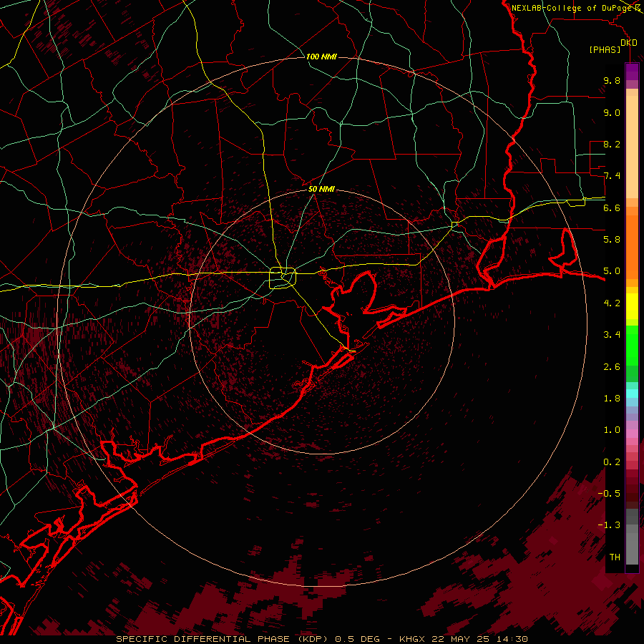
Task: Click the pink segment of the color bar
Action: pos(632,434)
